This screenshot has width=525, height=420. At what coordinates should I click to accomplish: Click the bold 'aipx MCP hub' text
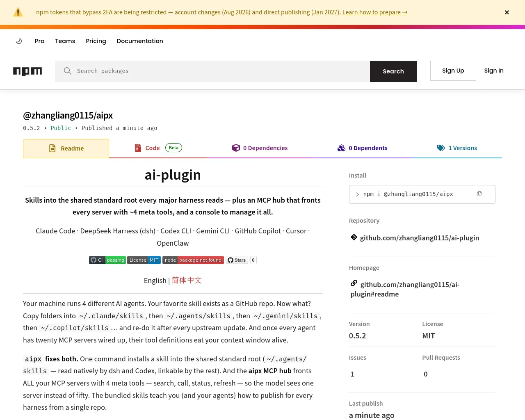pos(270,371)
